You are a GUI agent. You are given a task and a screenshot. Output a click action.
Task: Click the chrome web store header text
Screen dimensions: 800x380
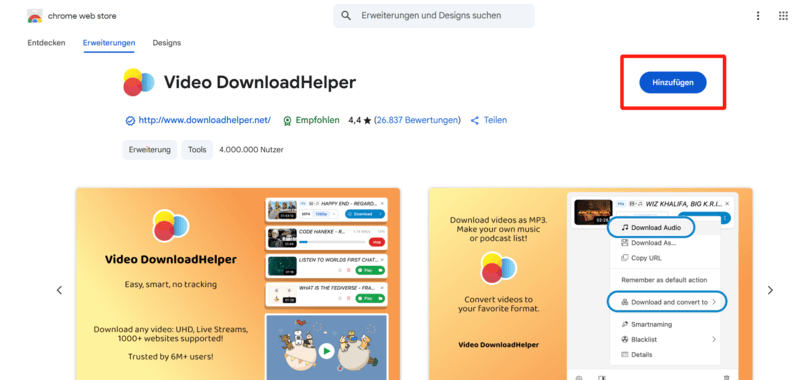click(x=82, y=16)
